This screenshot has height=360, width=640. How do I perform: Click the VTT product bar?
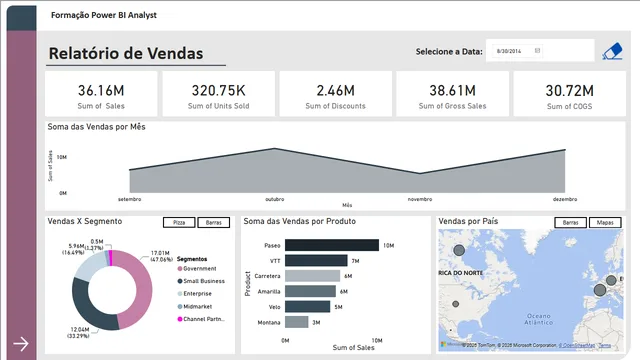click(x=316, y=260)
